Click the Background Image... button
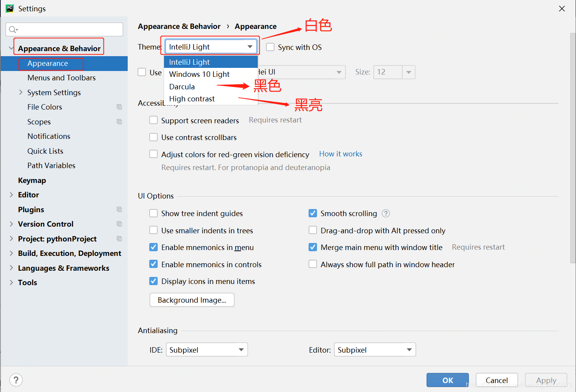 pos(192,300)
